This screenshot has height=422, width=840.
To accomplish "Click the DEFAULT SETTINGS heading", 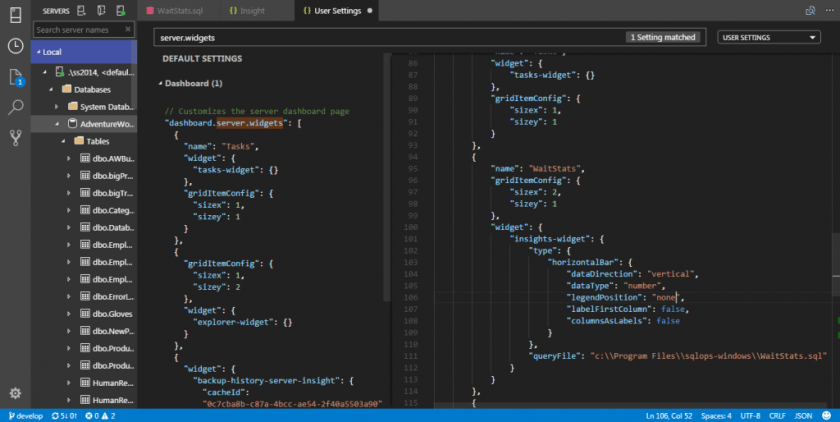I will tap(202, 58).
